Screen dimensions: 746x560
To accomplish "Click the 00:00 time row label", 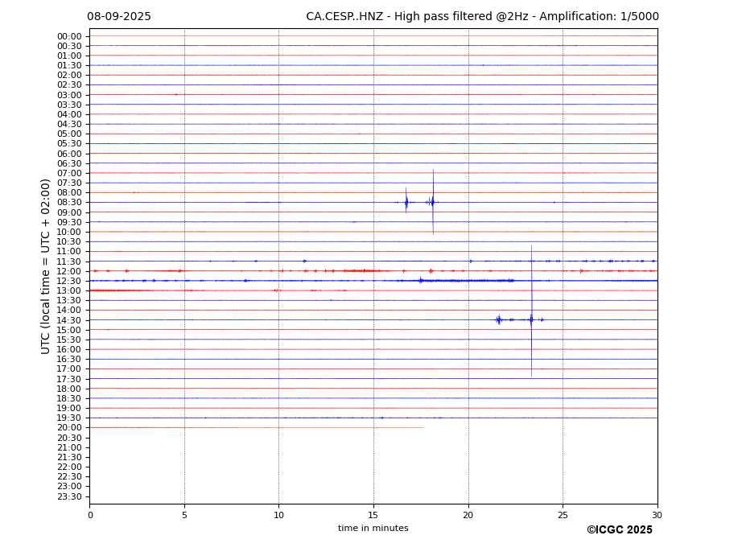I will (x=69, y=37).
